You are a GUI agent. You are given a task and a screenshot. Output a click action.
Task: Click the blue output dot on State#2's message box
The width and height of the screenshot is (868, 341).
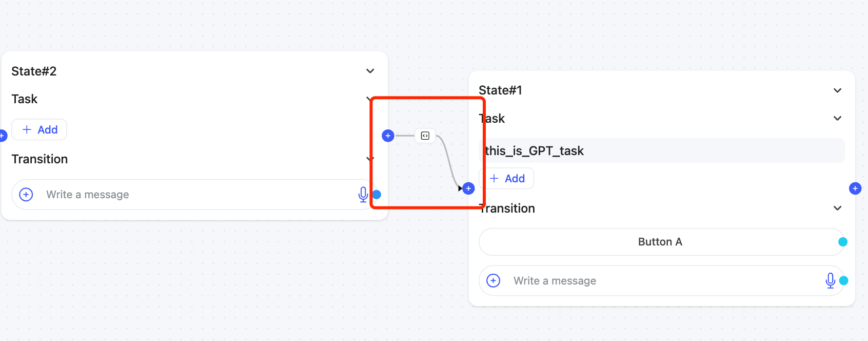pos(377,195)
